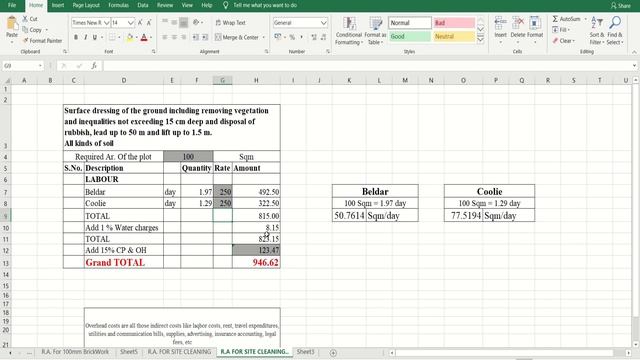640x360 pixels.
Task: Select the Good cell style
Action: (x=410, y=36)
